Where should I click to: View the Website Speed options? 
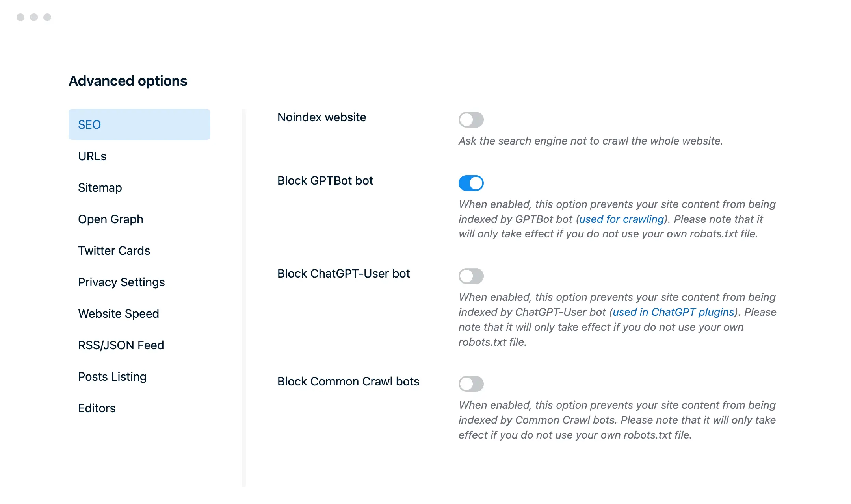tap(119, 313)
